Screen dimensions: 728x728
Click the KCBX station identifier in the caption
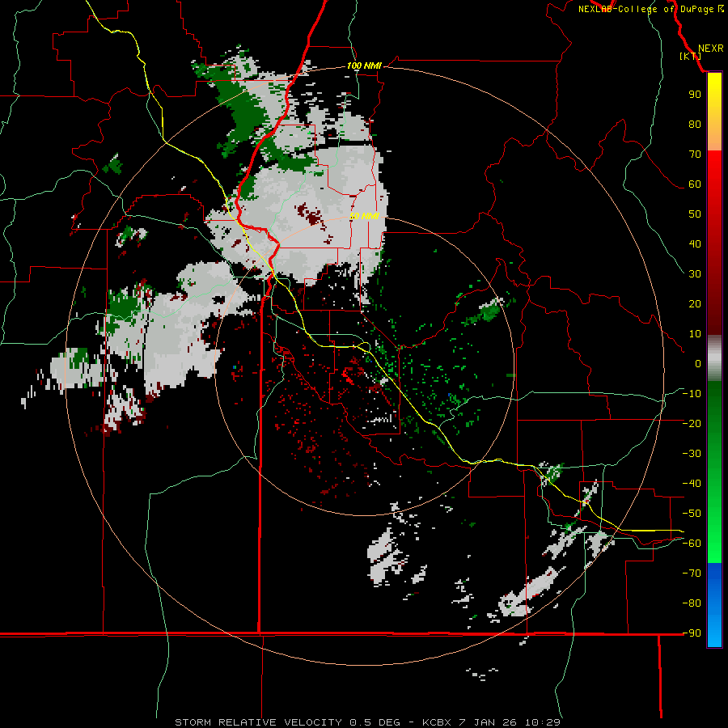[438, 722]
